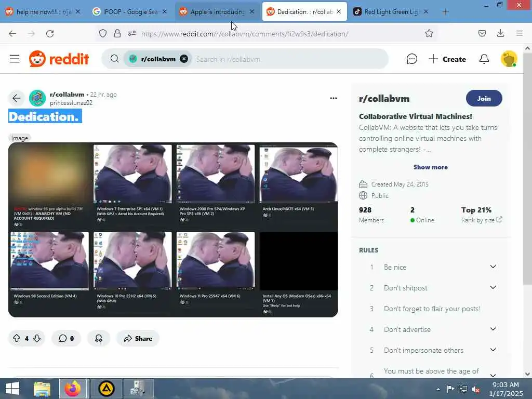Click the reddit URL address bar
The image size is (532, 399).
coord(245,34)
